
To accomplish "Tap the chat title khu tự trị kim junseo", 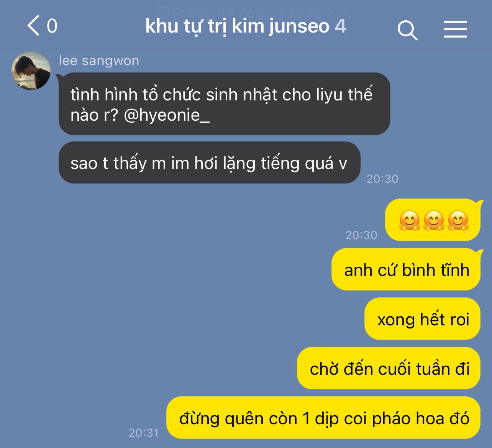I will click(x=238, y=26).
